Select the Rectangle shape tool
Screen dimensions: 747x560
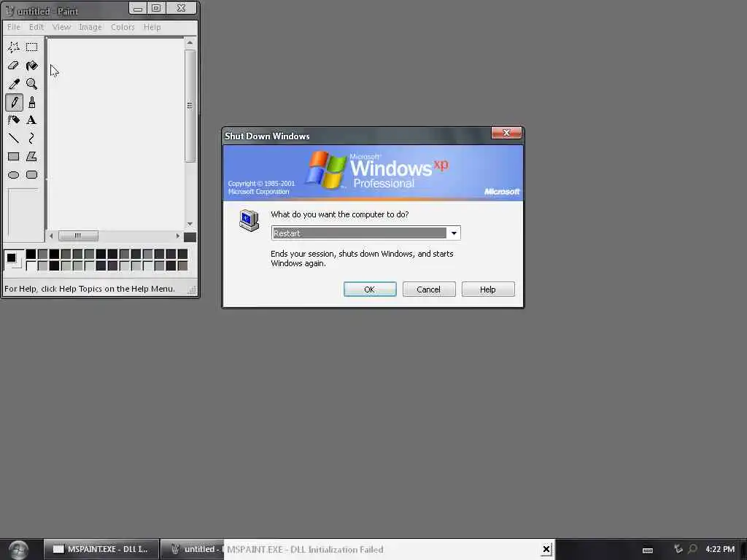tap(13, 156)
